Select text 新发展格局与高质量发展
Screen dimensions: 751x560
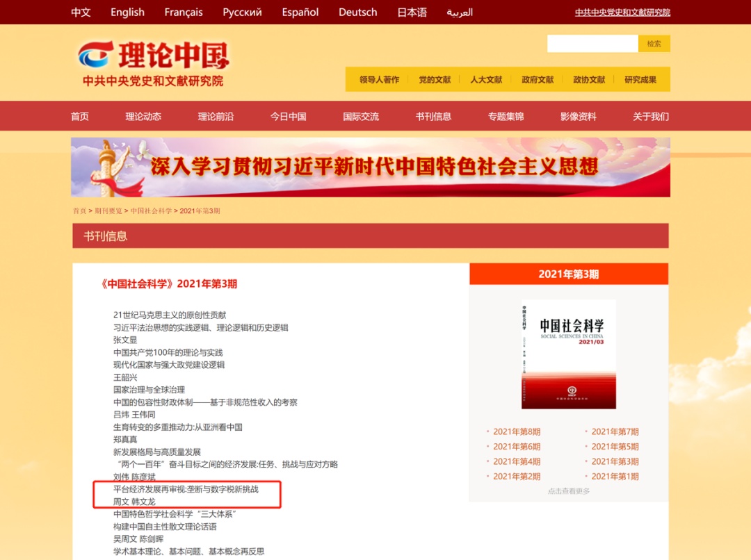point(157,452)
